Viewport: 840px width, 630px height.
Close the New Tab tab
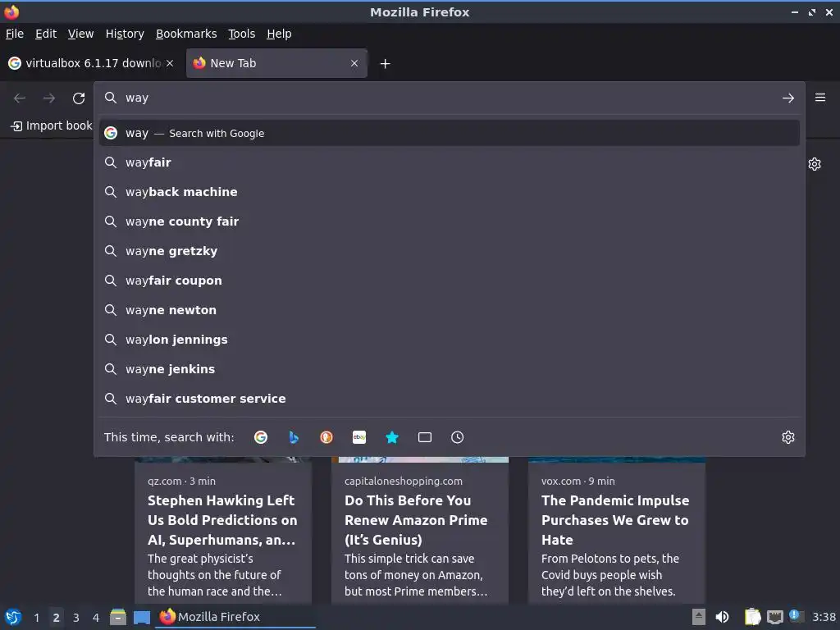coord(354,63)
